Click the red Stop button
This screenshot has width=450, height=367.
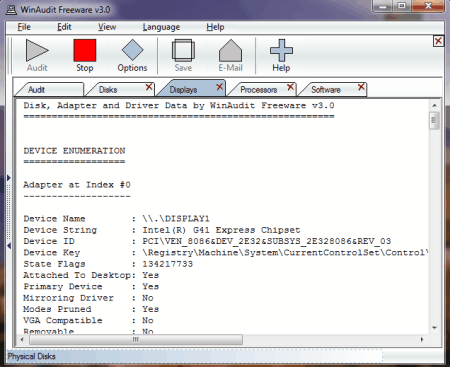click(x=85, y=55)
